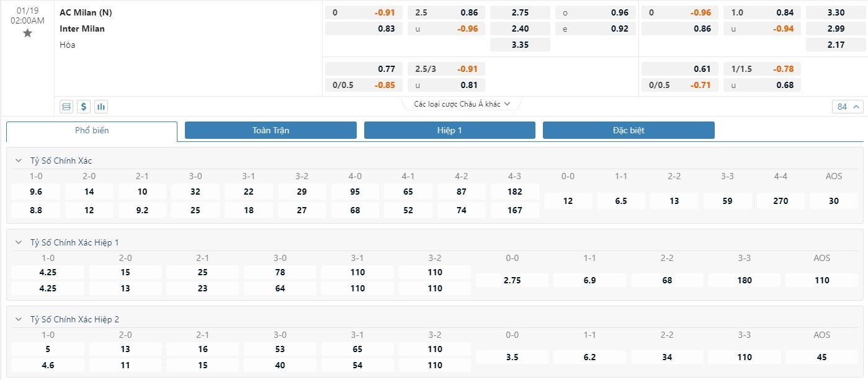Select the 3.35 draw odds

520,45
